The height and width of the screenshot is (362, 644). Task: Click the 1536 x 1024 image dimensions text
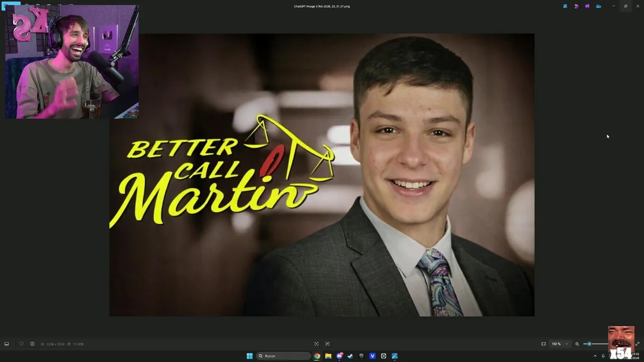click(55, 344)
